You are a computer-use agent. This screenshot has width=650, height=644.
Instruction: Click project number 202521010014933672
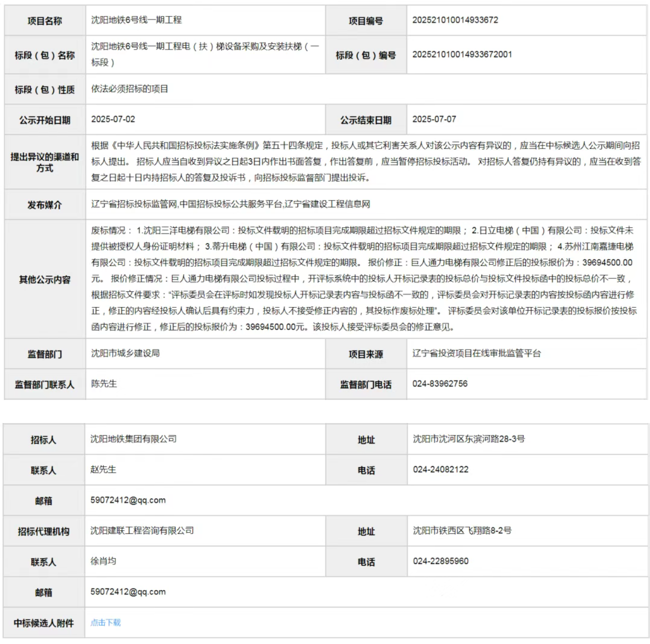pyautogui.click(x=455, y=20)
